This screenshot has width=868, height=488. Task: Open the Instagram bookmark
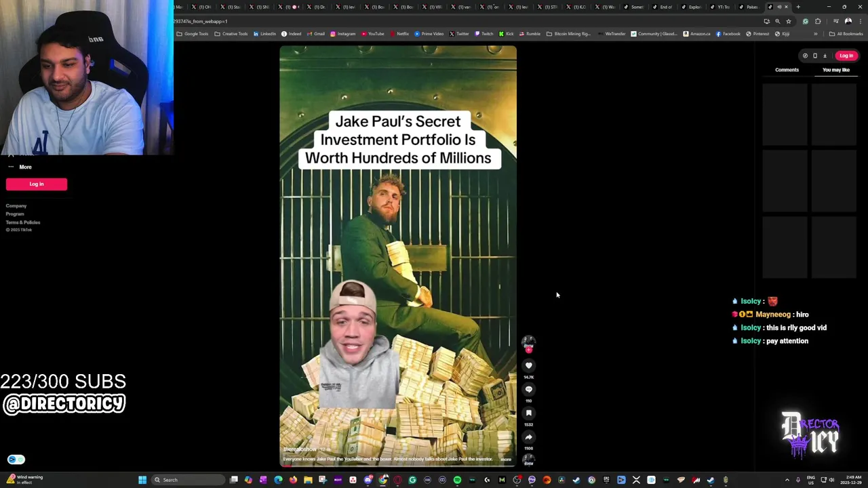[343, 34]
